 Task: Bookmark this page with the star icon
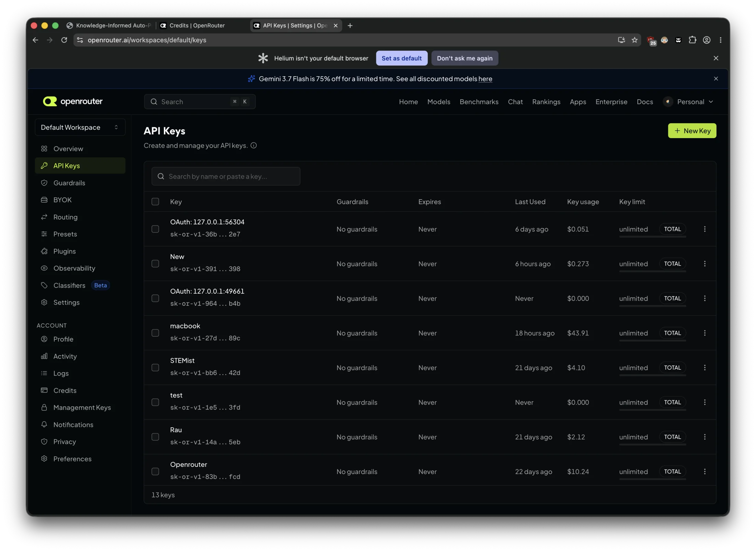634,40
